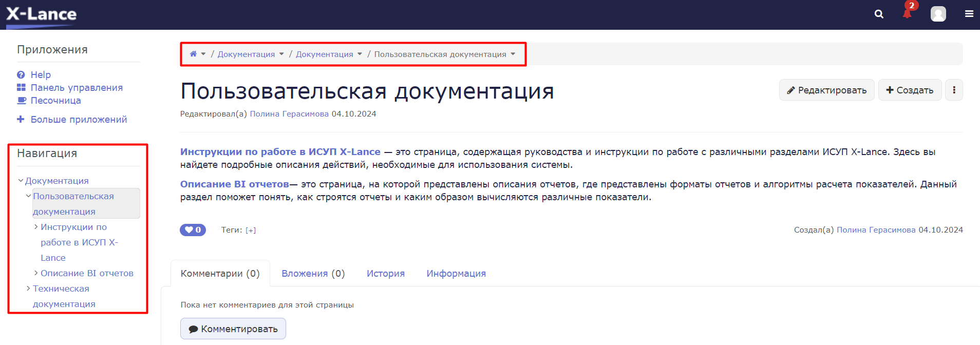980x345 pixels.
Task: Open three-dots more actions menu
Action: pyautogui.click(x=954, y=90)
